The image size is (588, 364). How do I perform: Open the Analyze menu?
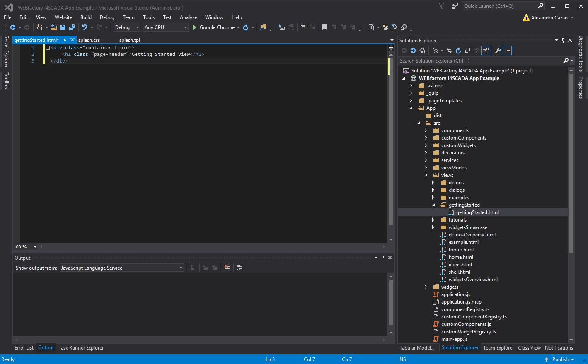point(188,17)
